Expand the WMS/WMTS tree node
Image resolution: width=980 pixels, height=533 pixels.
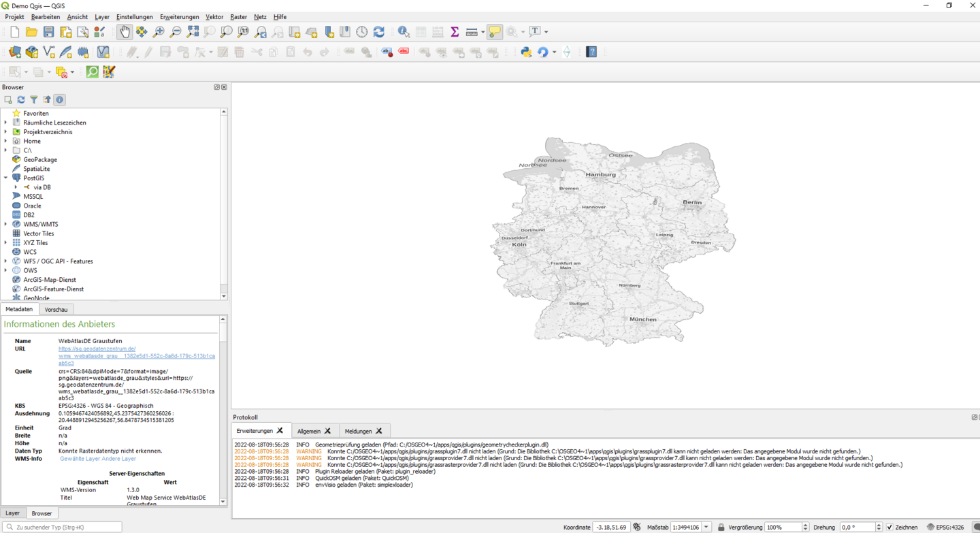point(6,224)
